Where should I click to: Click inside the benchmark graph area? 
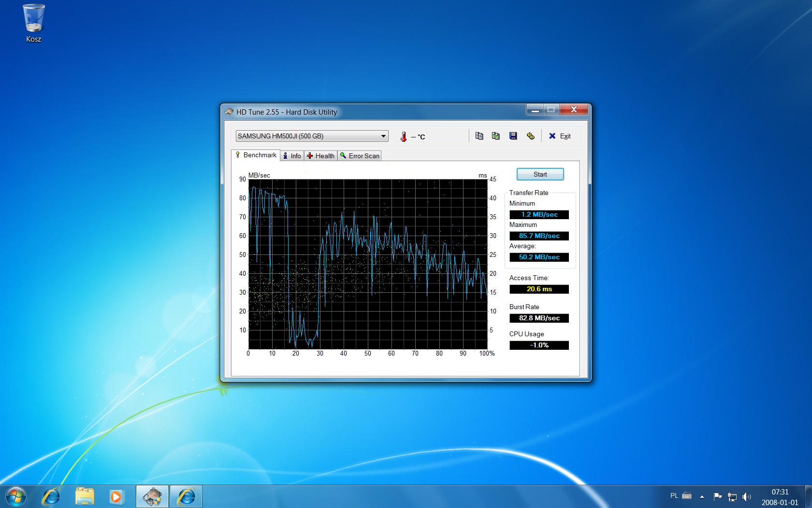[368, 264]
